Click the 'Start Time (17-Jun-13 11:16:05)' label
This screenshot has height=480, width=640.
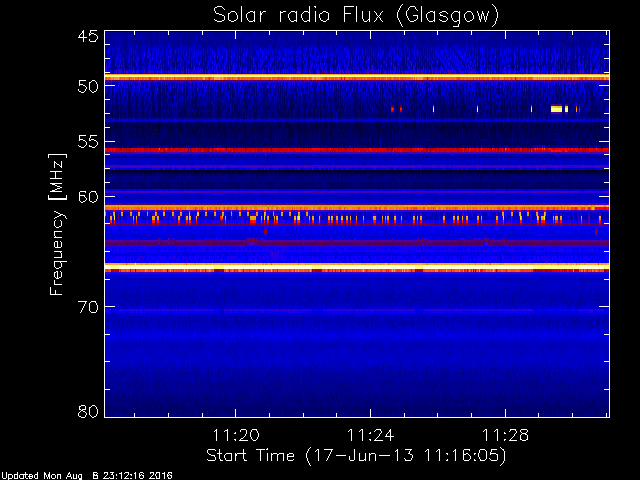click(356, 455)
